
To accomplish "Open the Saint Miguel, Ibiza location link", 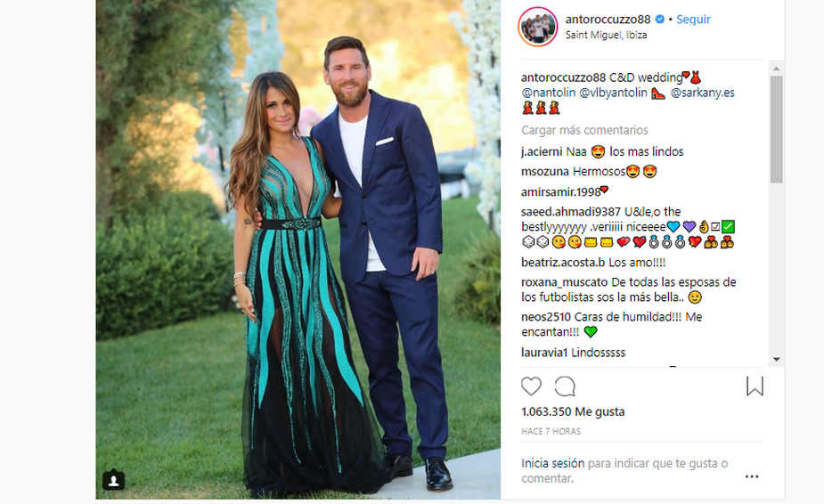I will pos(606,36).
